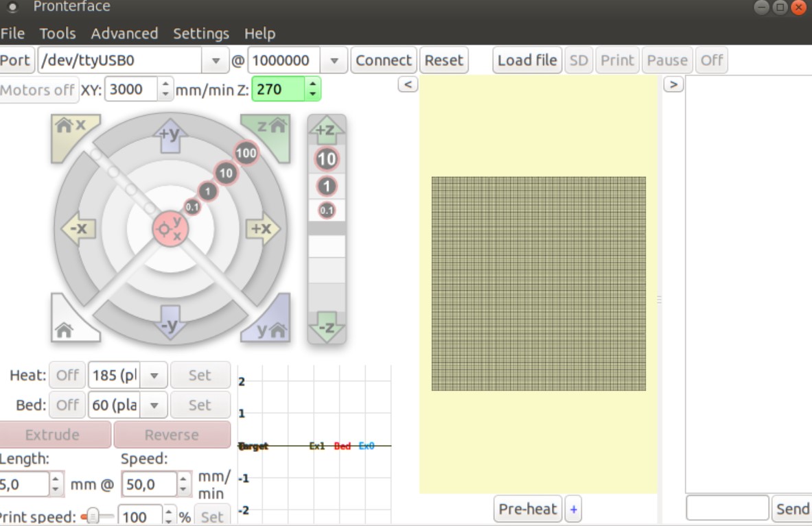The width and height of the screenshot is (812, 526).
Task: Click the Pre-heat button
Action: (x=528, y=509)
